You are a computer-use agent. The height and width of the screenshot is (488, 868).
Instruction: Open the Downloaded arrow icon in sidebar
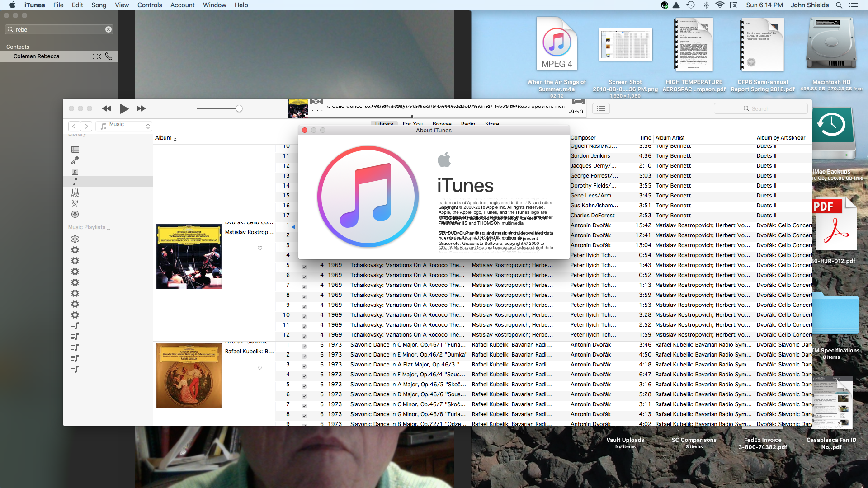(x=75, y=215)
